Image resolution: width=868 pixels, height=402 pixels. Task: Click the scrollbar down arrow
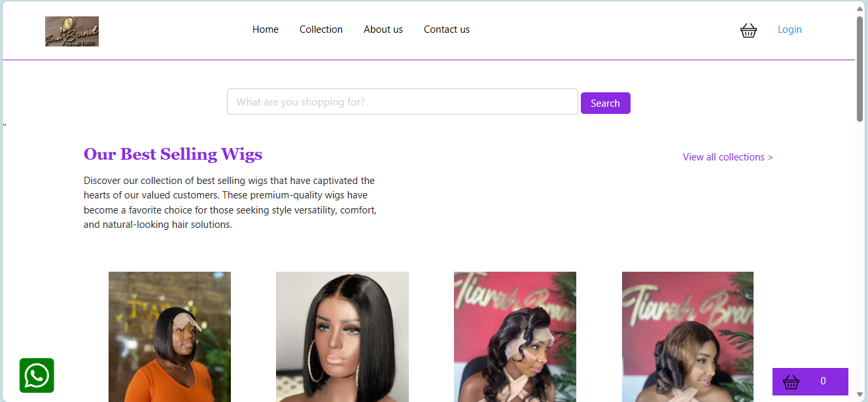859,395
